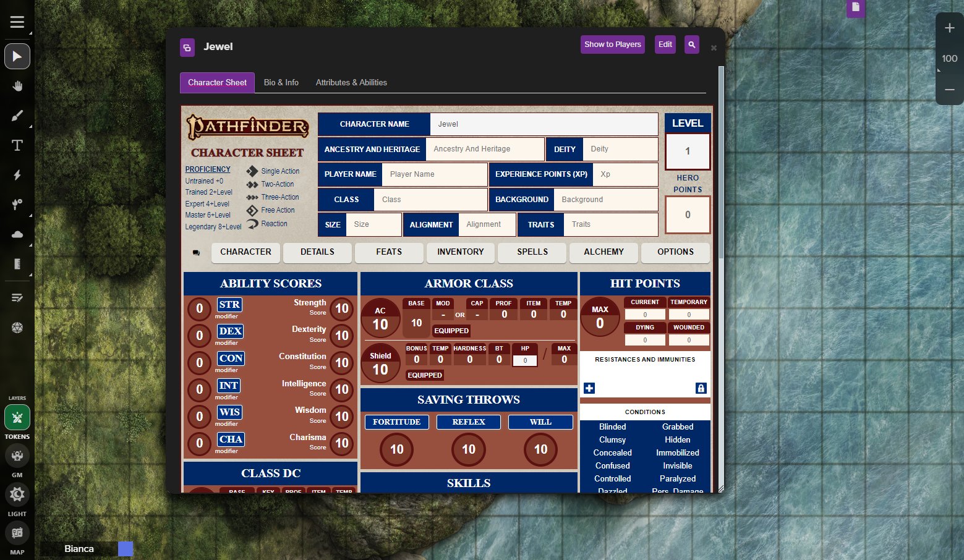Viewport: 964px width, 560px height.
Task: Select the arrow Select tool
Action: tap(17, 57)
